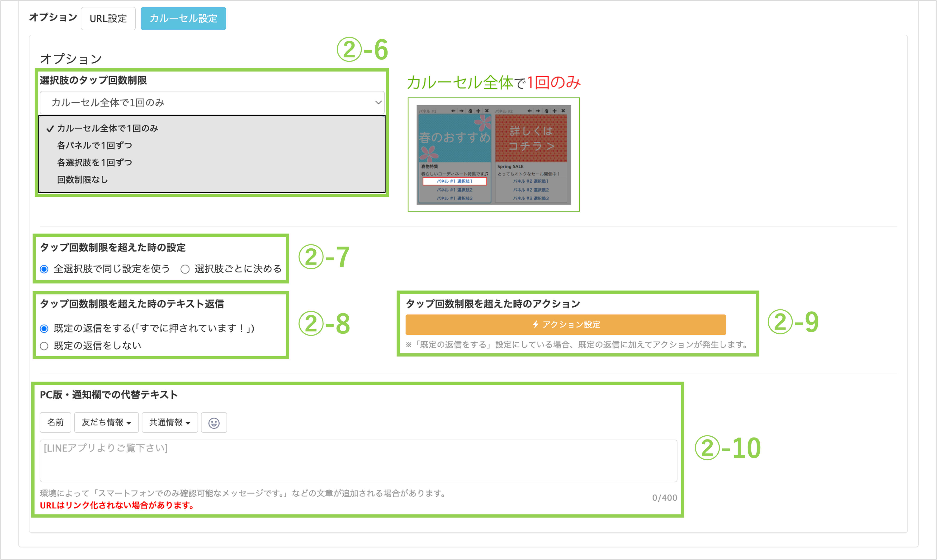Viewport: 937px width, 560px height.
Task: Click Panel #2 plus add icon
Action: tap(554, 111)
